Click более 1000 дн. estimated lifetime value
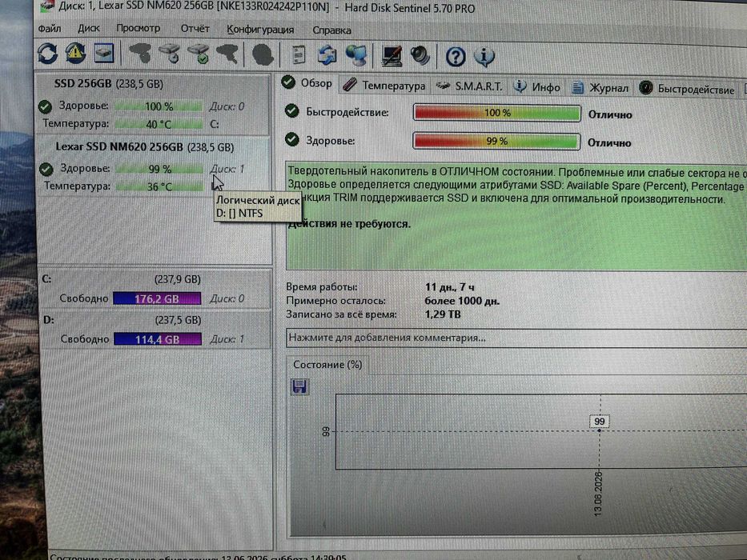The image size is (747, 560). [x=462, y=301]
